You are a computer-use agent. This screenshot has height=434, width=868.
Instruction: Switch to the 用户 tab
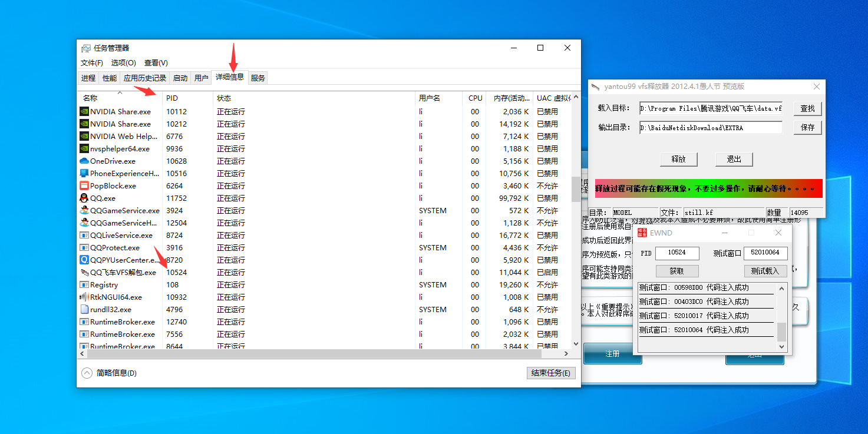[202, 78]
